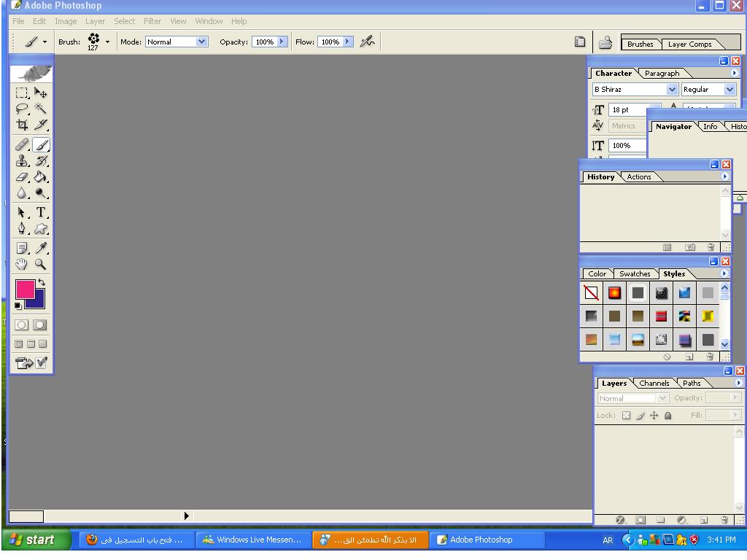
Task: Open the File Browser icon
Action: [605, 42]
